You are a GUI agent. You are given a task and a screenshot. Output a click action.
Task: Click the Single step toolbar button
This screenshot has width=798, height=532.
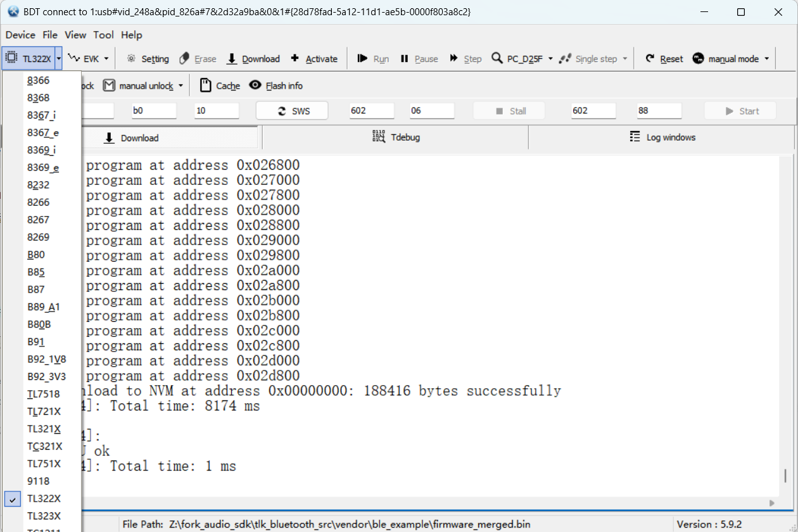(x=588, y=58)
